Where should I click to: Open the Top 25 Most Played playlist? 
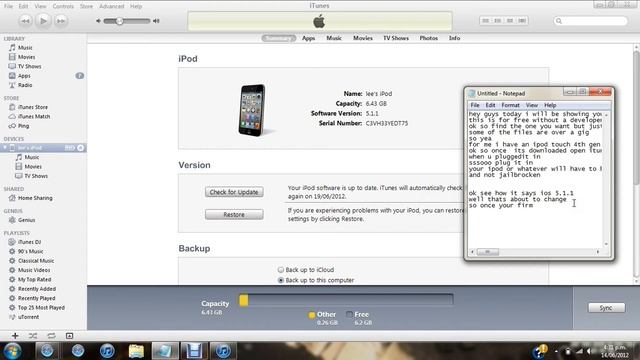pos(41,308)
